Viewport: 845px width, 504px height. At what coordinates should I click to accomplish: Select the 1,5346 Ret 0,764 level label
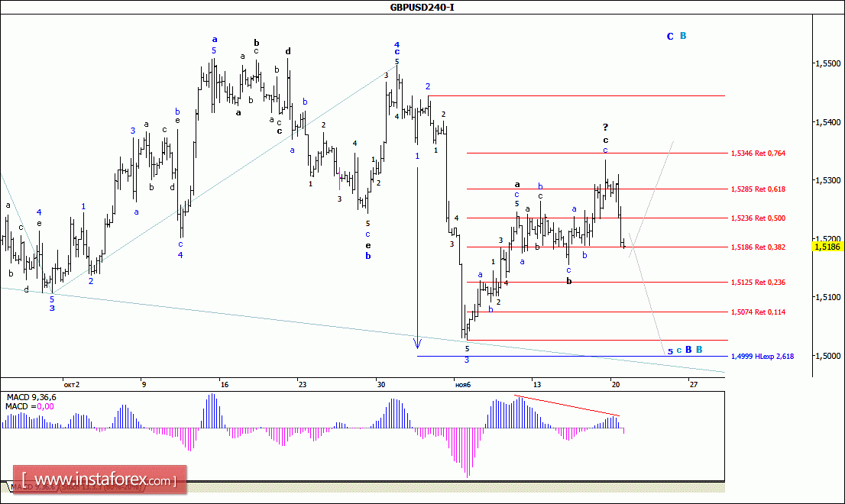[758, 153]
